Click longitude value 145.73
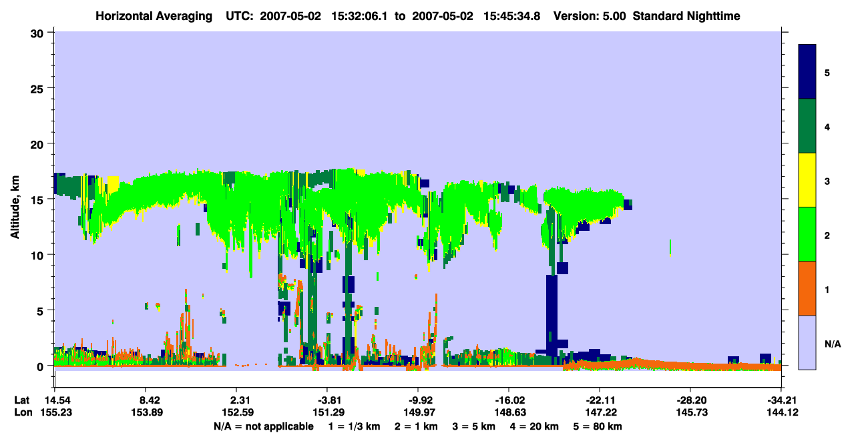Image resolution: width=868 pixels, height=445 pixels. pyautogui.click(x=690, y=412)
